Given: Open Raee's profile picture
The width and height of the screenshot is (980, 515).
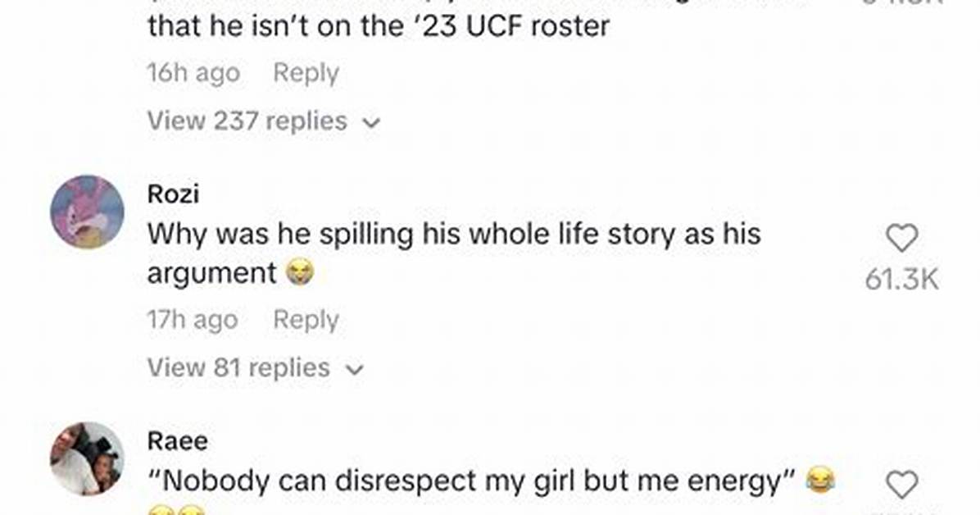Looking at the screenshot, I should click(87, 458).
